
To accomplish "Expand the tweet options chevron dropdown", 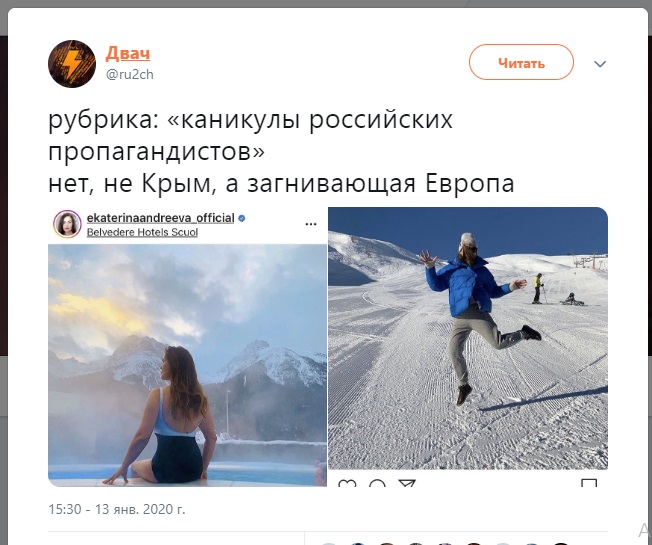I will click(600, 64).
